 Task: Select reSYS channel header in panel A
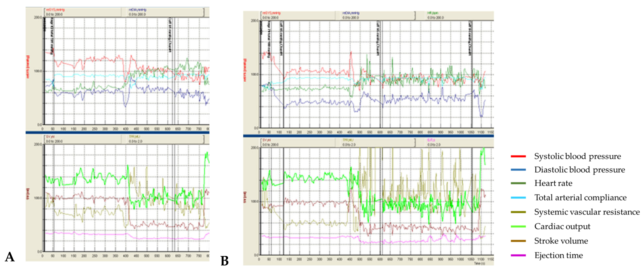[x=55, y=10]
